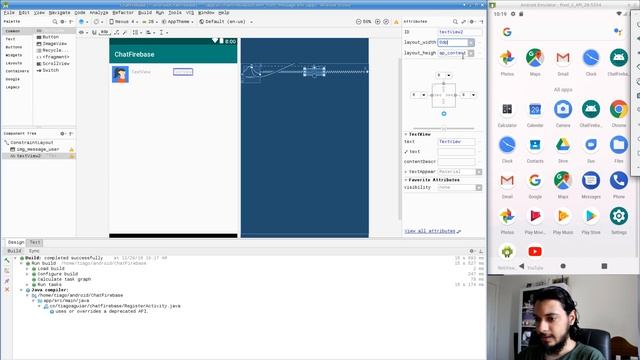Select ScrollView in the palette list

tap(53, 64)
